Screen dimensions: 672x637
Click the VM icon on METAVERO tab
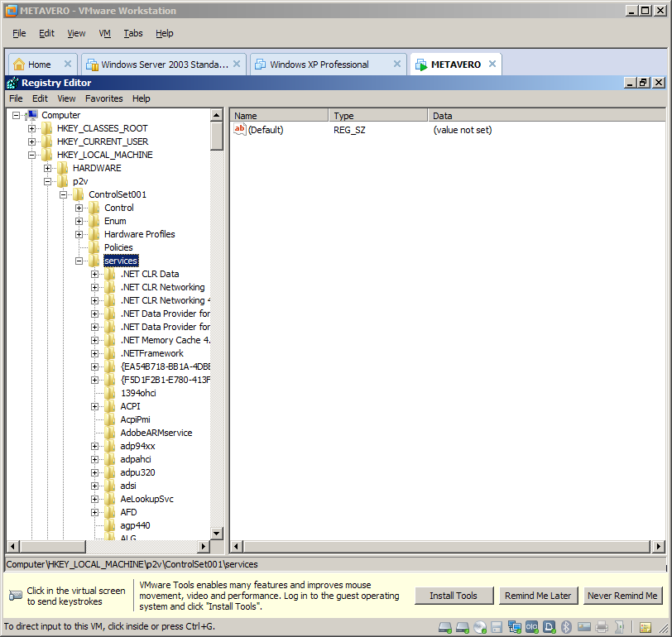tap(421, 65)
